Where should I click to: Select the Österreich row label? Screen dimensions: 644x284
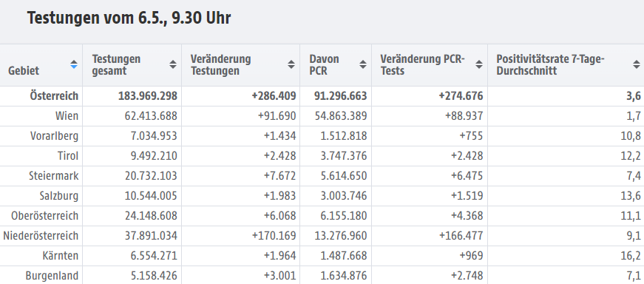(54, 96)
